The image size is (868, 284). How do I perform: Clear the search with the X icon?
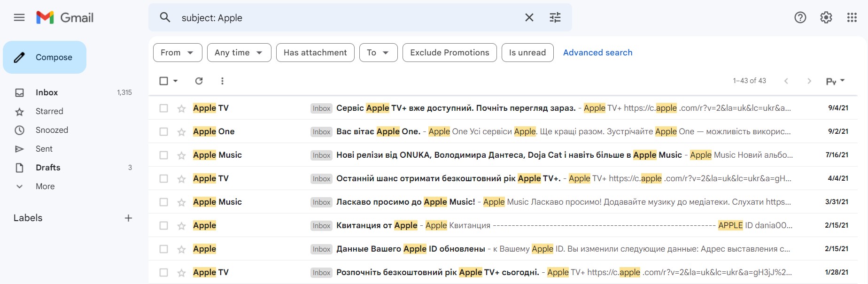529,18
